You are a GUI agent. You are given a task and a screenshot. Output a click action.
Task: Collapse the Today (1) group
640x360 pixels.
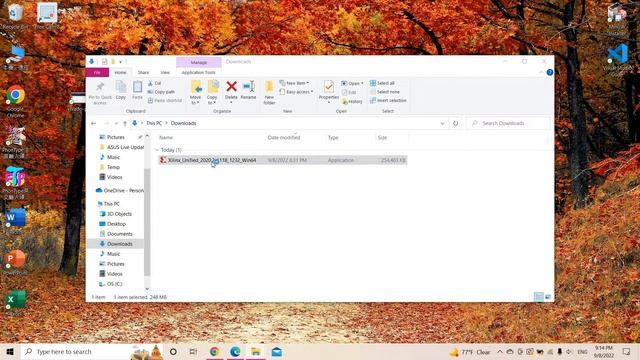157,150
